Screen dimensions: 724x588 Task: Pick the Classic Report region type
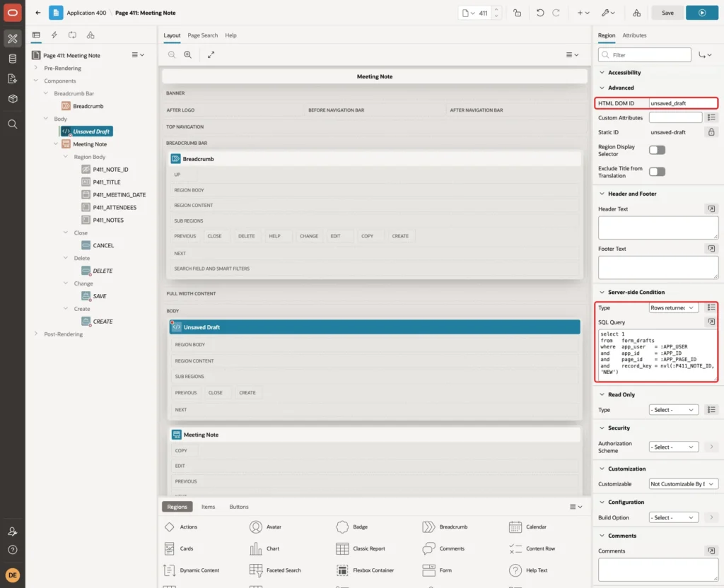click(361, 548)
